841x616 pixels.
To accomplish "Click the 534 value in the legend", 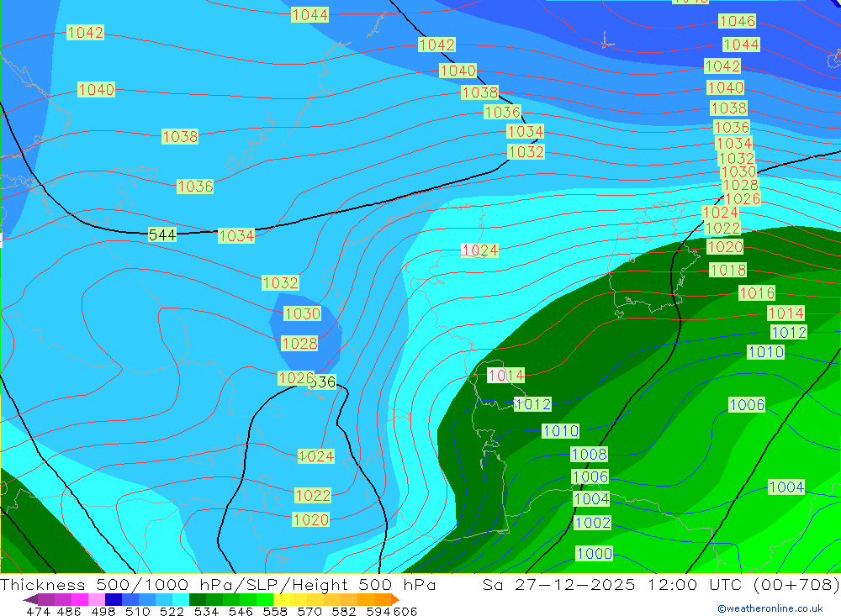I will click(206, 611).
